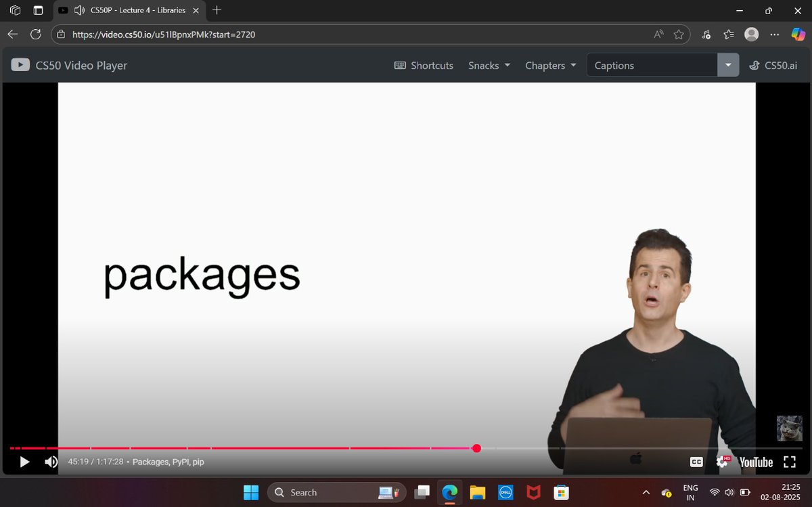812x507 pixels.
Task: Open Shortcuts keyboard reference
Action: pos(424,66)
